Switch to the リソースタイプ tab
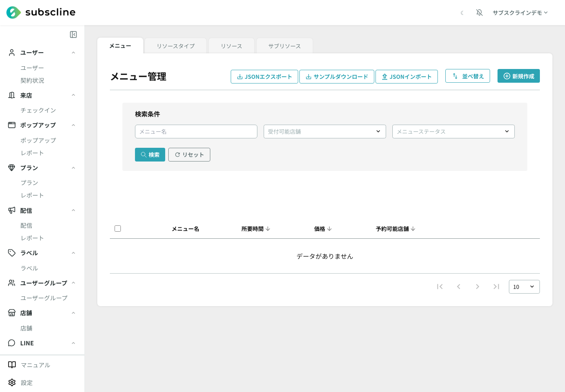Screen dimensions: 565x392 pyautogui.click(x=176, y=46)
